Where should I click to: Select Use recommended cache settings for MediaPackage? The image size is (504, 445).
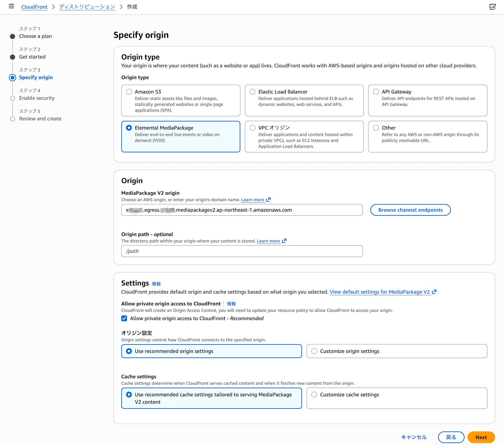coord(212,398)
